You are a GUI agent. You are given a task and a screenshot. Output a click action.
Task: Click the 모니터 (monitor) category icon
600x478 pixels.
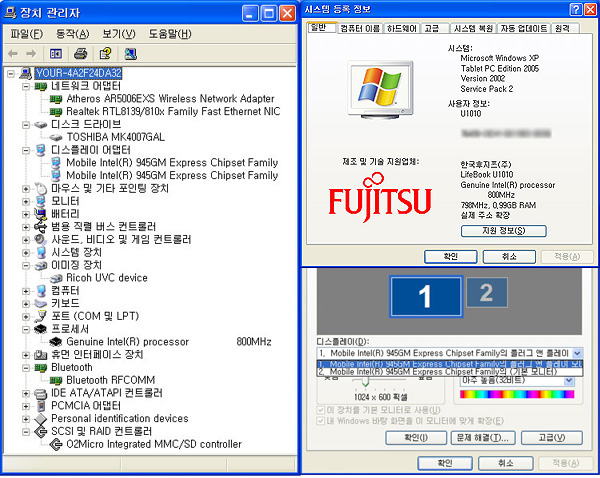41,201
